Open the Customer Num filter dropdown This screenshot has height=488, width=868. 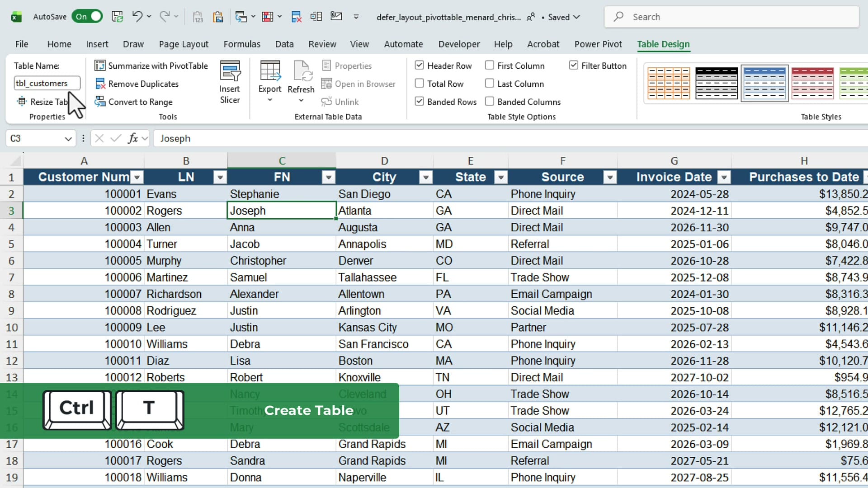pyautogui.click(x=137, y=177)
